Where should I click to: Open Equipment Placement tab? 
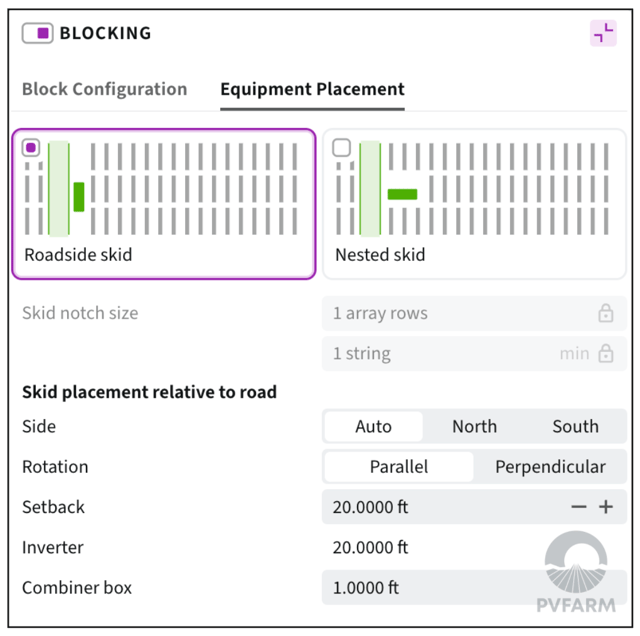click(312, 89)
